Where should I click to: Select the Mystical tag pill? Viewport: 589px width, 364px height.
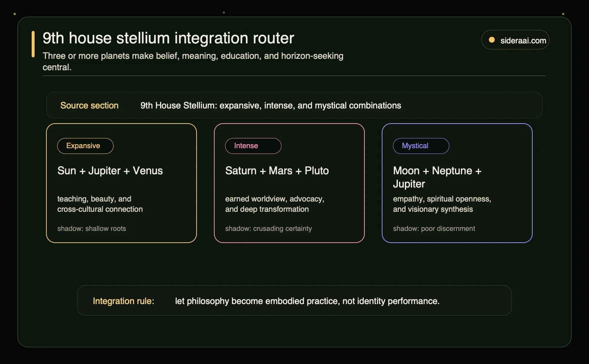(x=421, y=146)
